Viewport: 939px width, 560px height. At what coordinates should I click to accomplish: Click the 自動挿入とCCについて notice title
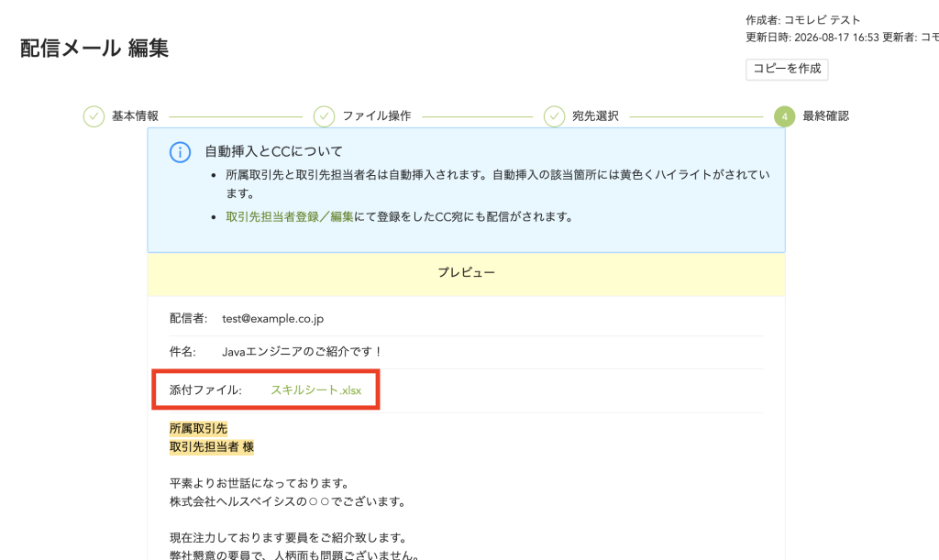[x=273, y=151]
